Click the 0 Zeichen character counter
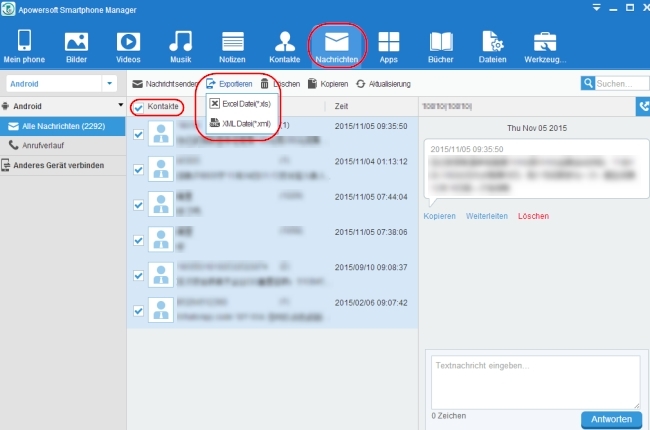This screenshot has width=650, height=430. click(x=449, y=416)
